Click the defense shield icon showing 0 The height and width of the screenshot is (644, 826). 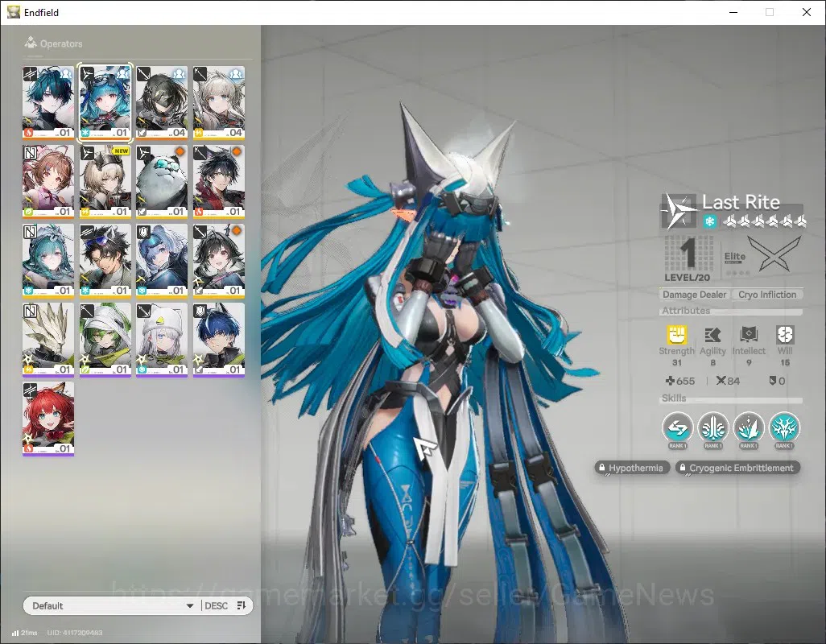pos(772,380)
